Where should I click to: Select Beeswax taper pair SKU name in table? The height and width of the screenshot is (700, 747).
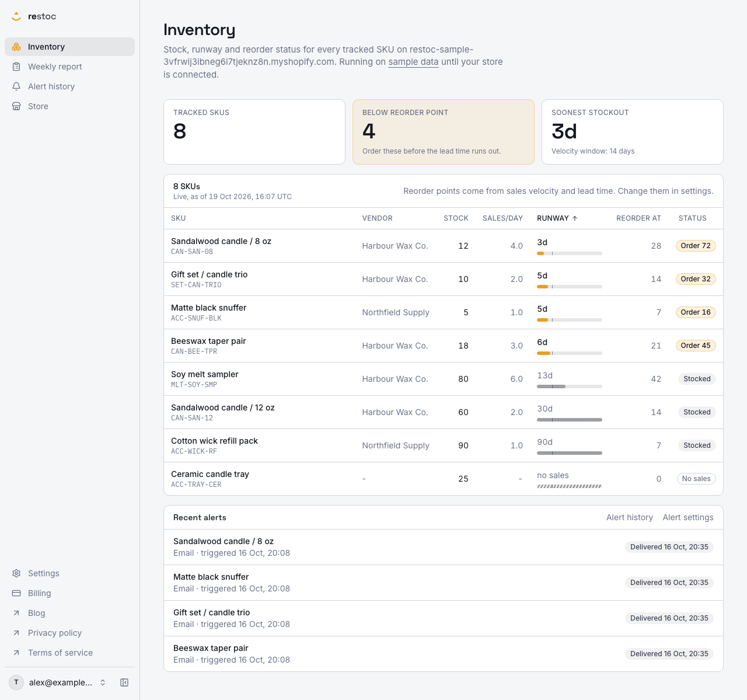[x=208, y=341]
